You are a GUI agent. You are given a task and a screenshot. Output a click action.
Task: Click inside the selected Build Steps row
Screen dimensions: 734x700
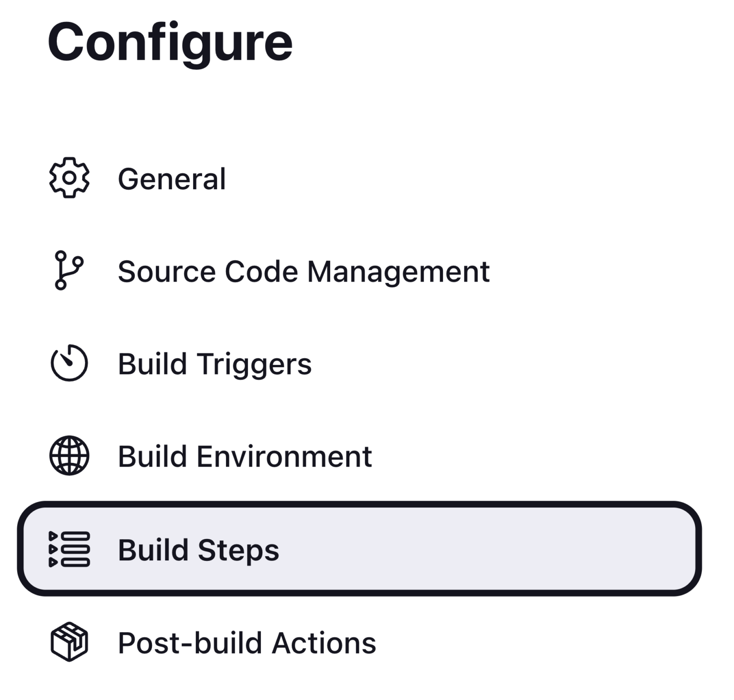(358, 550)
